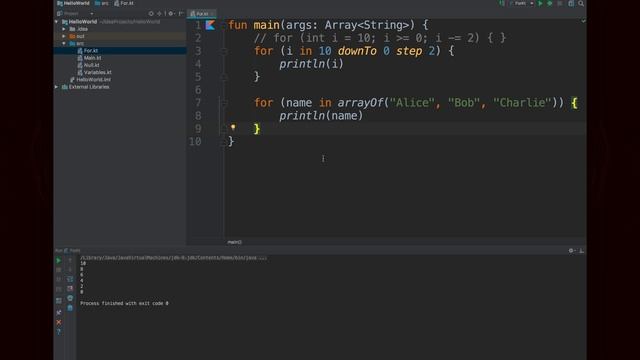Click the downTo keyword in line 3
The width and height of the screenshot is (640, 360).
(357, 51)
